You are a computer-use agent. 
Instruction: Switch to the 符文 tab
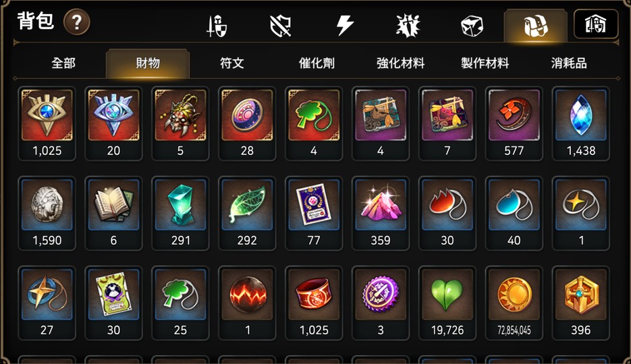(x=231, y=63)
